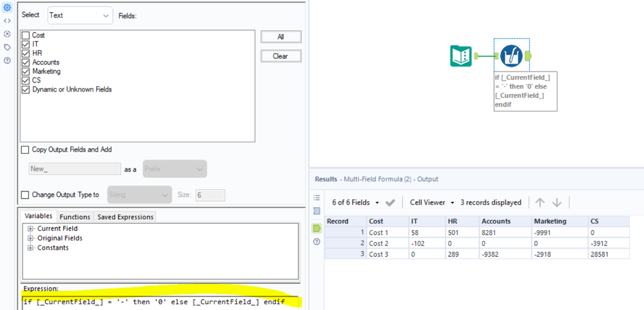
Task: Select the 28581 cell in CS
Action: (609, 254)
